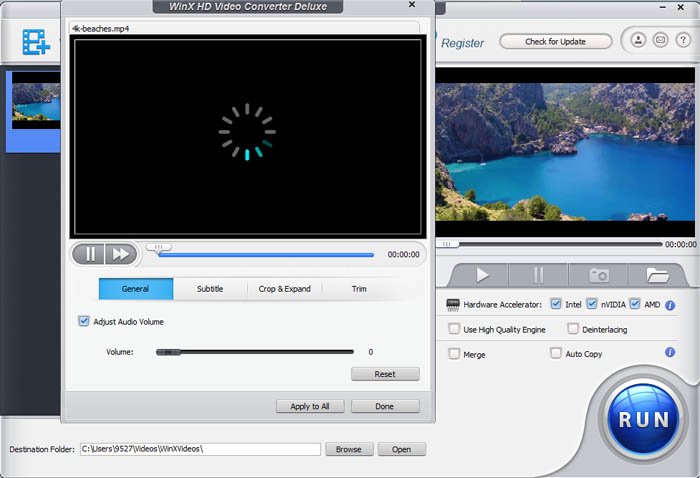Open the snapshot folder icon

point(657,275)
